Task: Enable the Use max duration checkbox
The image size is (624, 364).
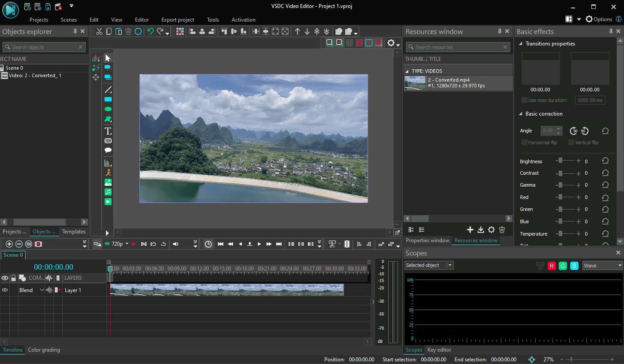Action: 524,100
